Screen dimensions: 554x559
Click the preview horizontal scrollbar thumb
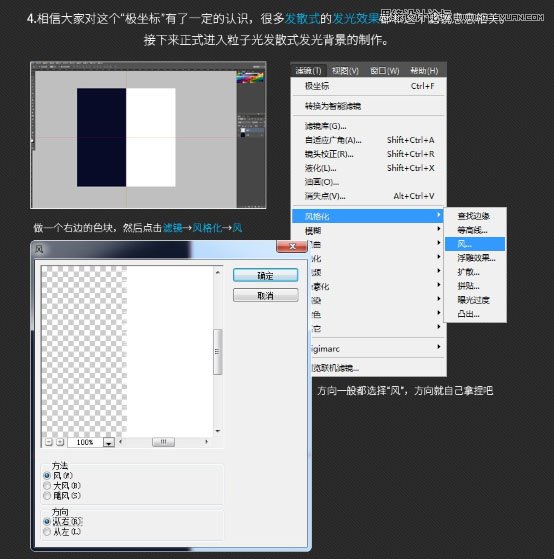[163, 442]
